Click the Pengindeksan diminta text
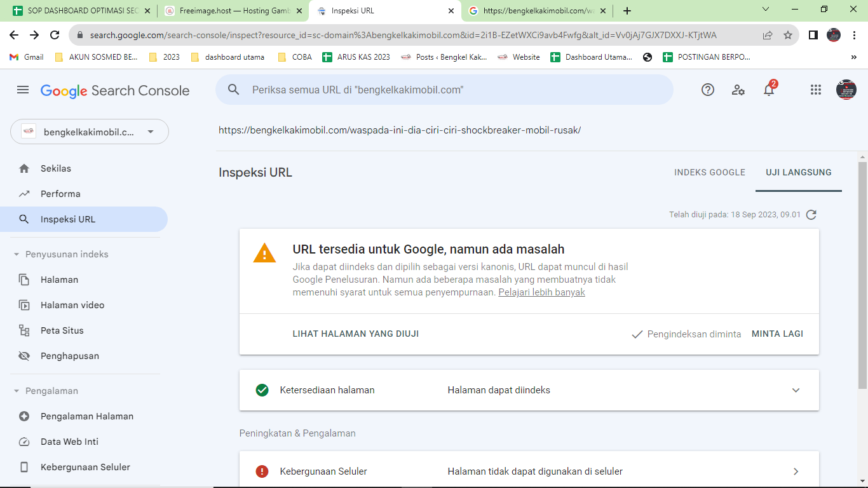Image resolution: width=868 pixels, height=488 pixels. tap(694, 334)
